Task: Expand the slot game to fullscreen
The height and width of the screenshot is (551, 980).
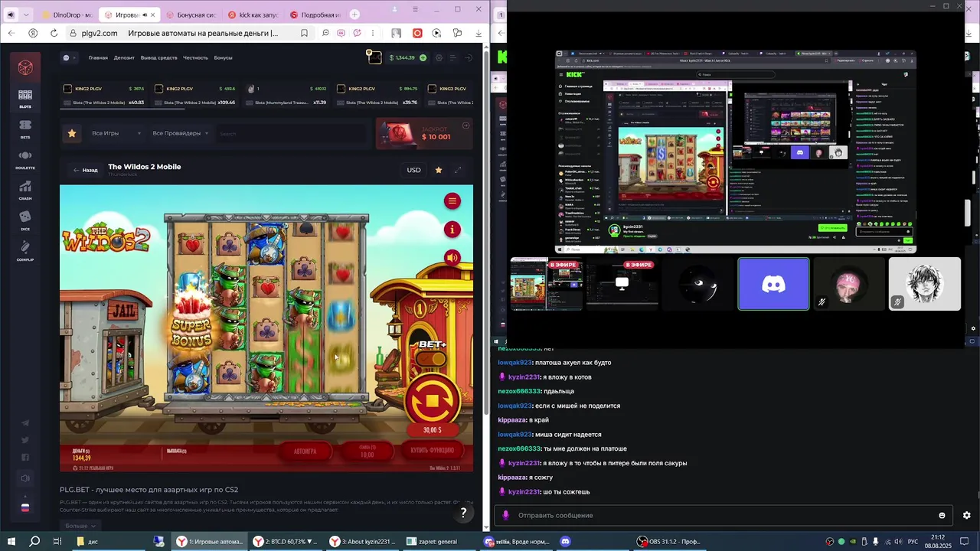Action: [x=458, y=170]
